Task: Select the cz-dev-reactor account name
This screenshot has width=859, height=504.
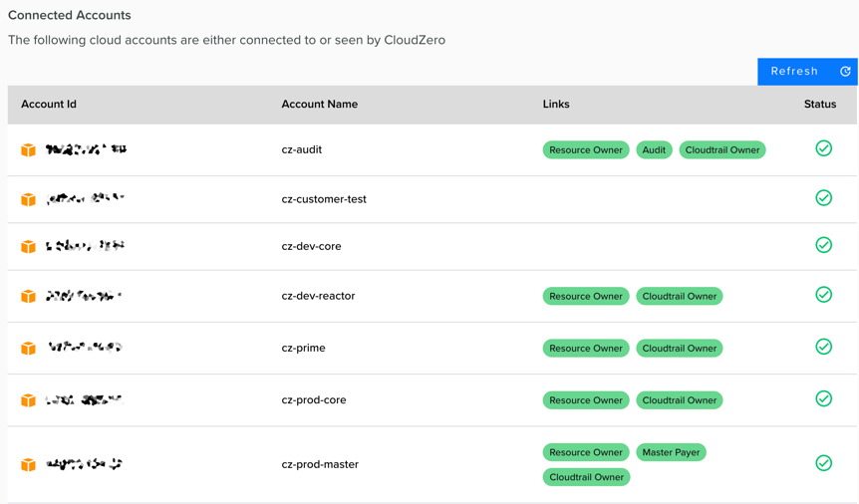Action: click(x=318, y=296)
